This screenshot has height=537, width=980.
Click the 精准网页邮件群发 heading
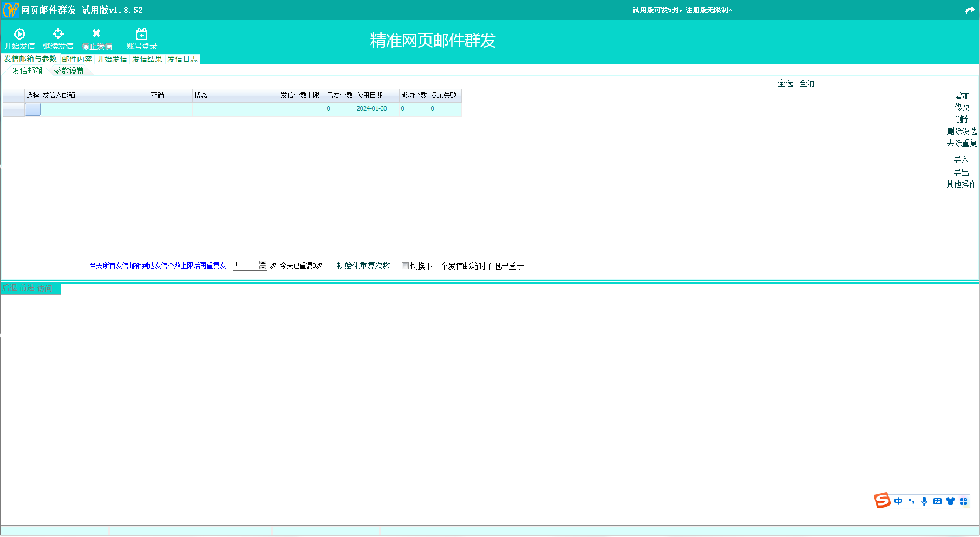point(433,40)
